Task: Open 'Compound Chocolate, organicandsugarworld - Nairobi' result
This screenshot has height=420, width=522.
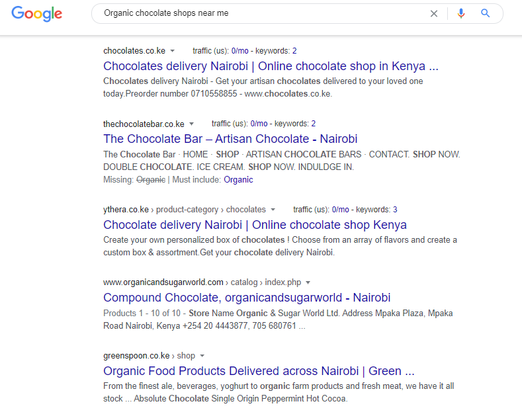Action: coord(247,298)
